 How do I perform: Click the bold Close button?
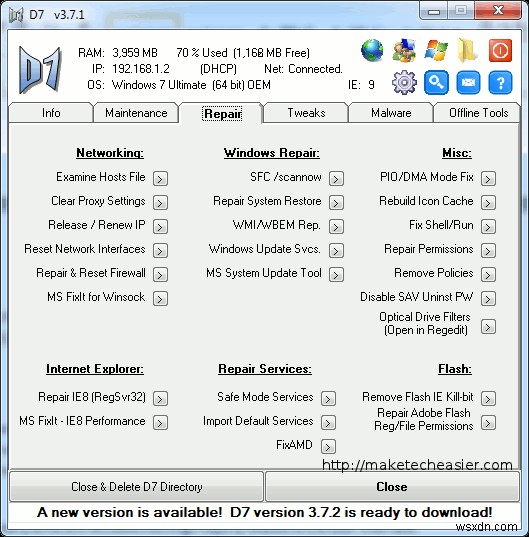(x=392, y=487)
